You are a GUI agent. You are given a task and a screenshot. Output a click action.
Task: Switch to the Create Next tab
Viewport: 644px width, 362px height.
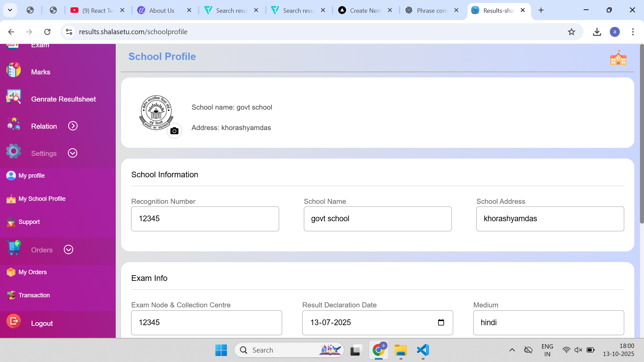pos(365,10)
